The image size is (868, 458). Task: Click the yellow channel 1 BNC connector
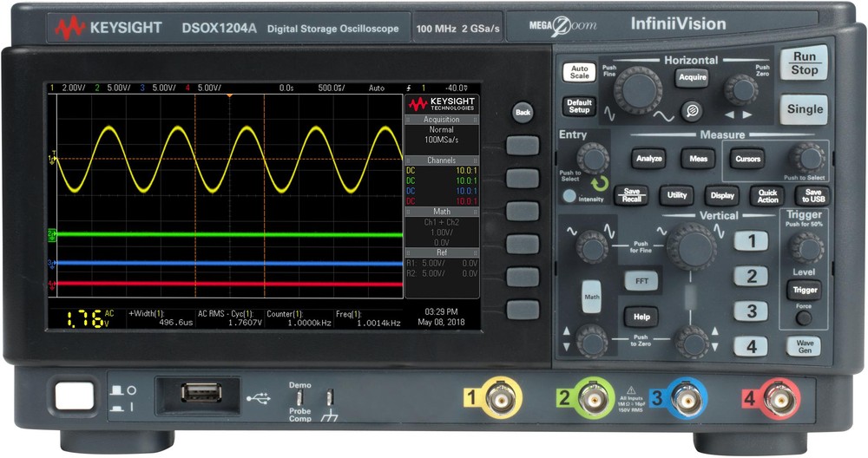pyautogui.click(x=499, y=398)
